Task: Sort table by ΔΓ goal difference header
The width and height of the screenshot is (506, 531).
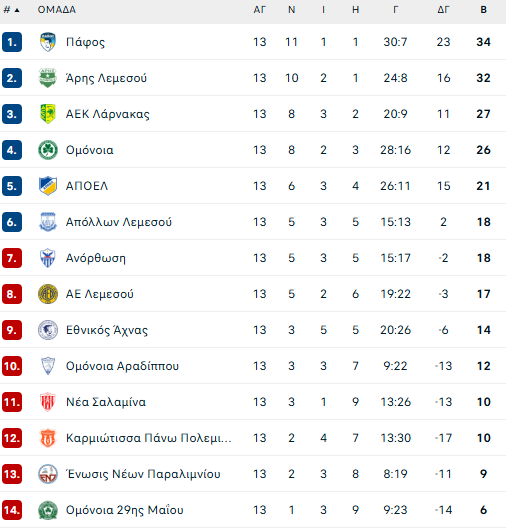Action: point(443,10)
